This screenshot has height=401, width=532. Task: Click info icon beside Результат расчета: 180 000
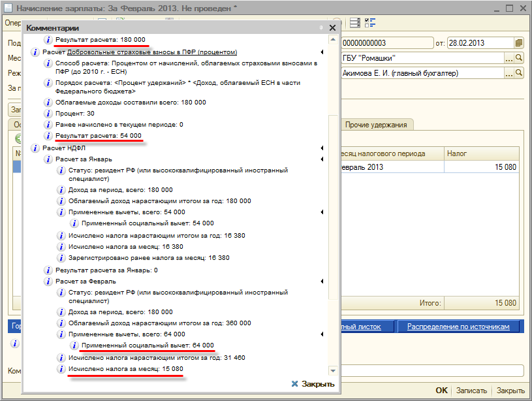click(x=48, y=40)
